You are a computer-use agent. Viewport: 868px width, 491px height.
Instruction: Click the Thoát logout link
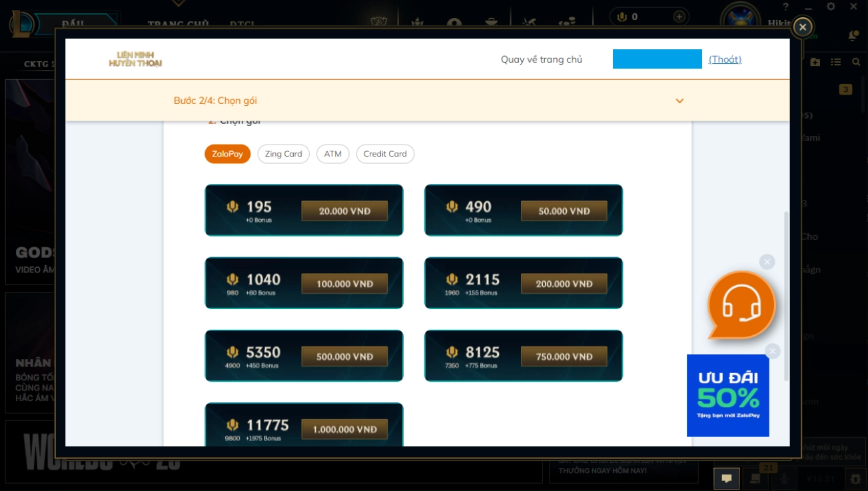pyautogui.click(x=725, y=59)
